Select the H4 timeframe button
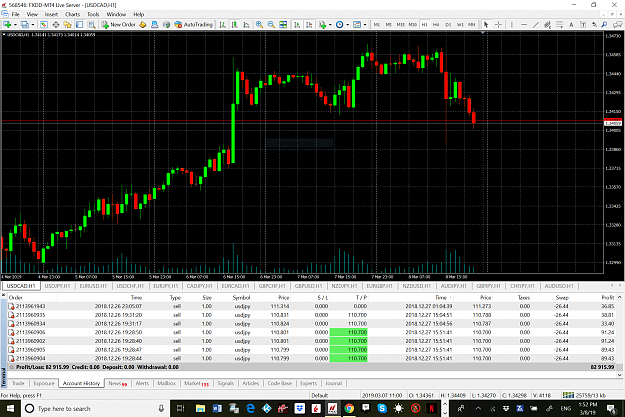 point(436,25)
